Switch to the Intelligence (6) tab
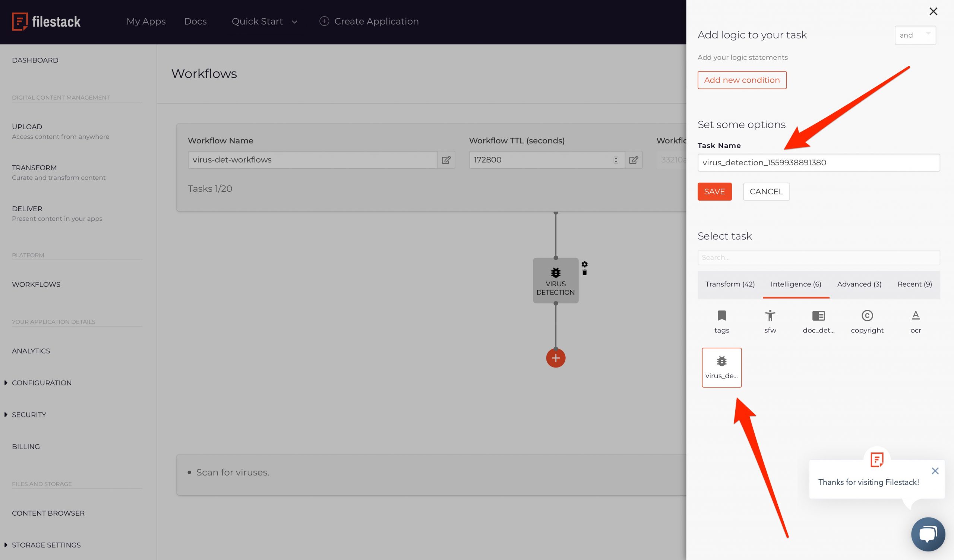 796,284
